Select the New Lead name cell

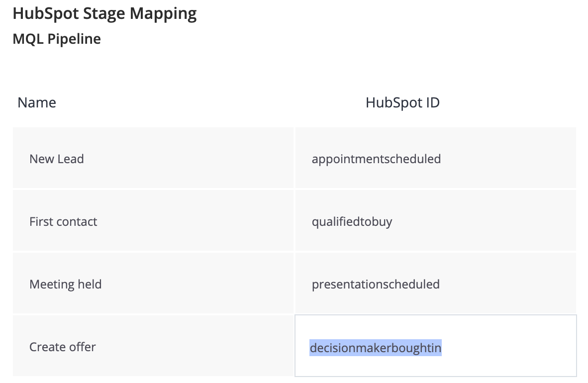click(153, 158)
